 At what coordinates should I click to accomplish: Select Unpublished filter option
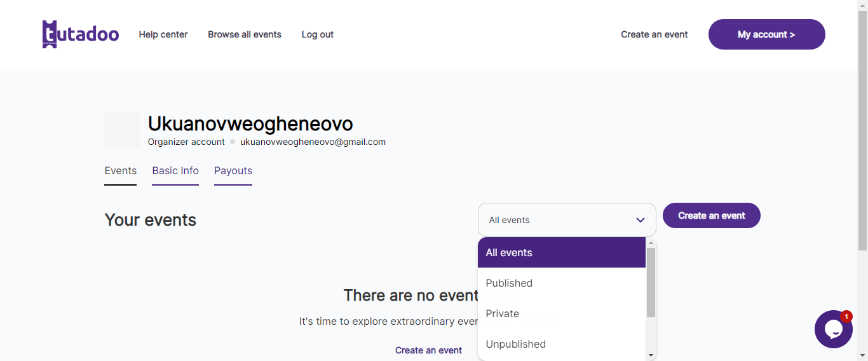click(x=562, y=344)
